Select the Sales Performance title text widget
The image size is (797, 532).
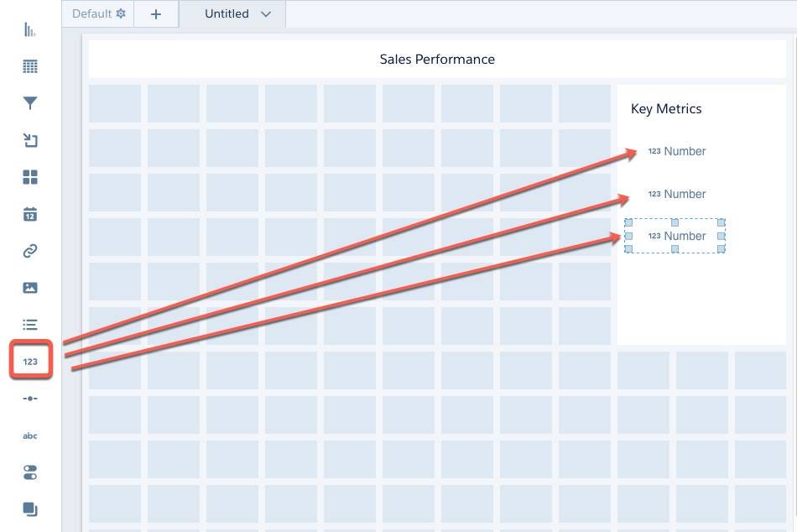pos(437,59)
